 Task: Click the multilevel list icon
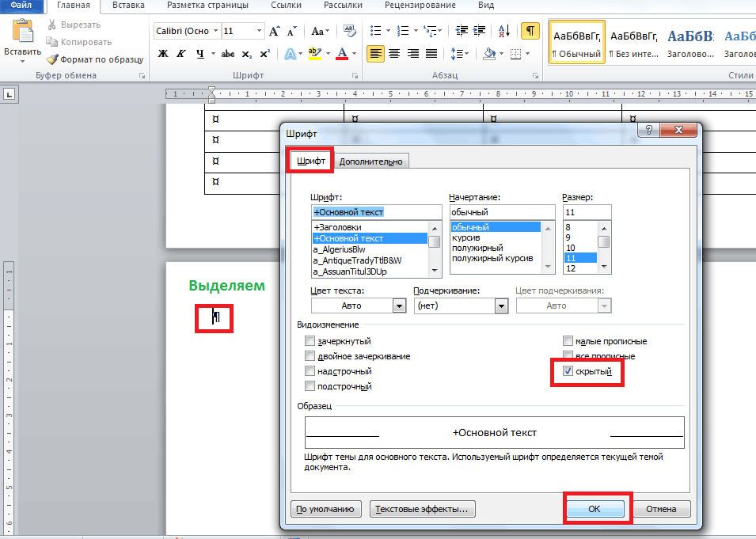430,31
